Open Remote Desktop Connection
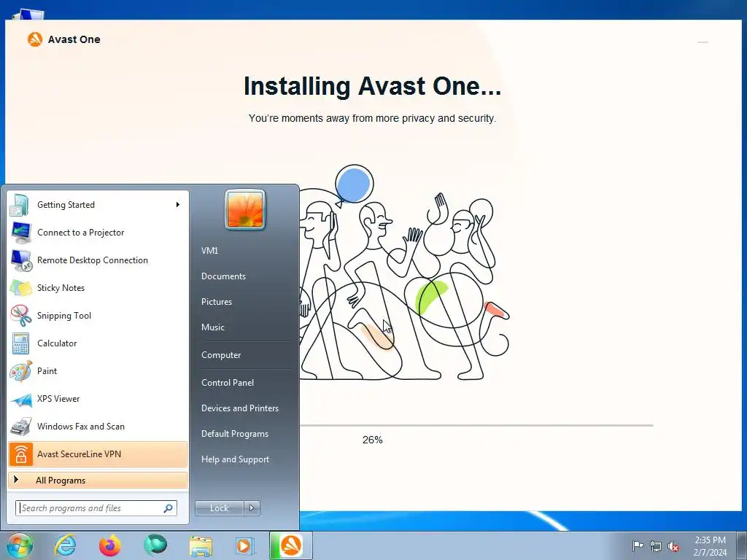 (x=98, y=260)
